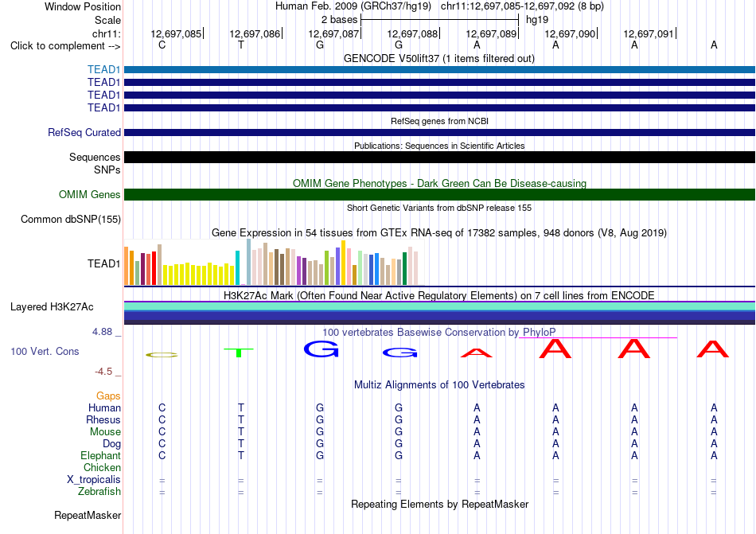Click the Sequences track label

click(95, 157)
